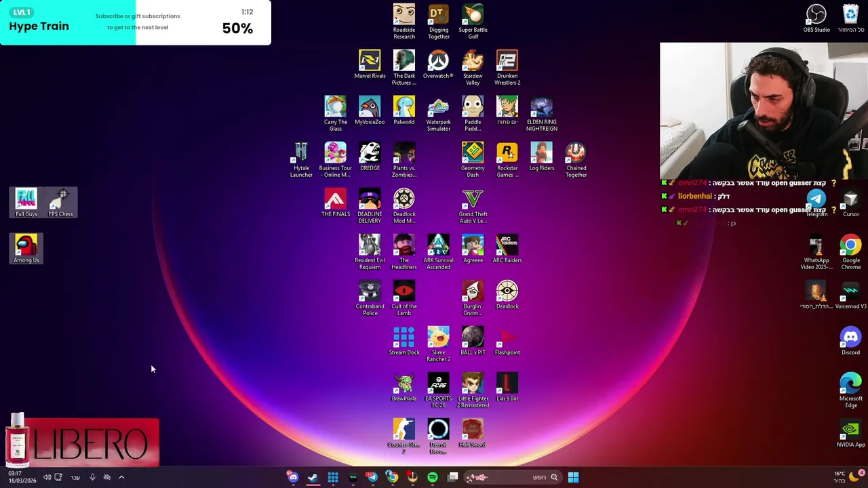Open the Roadside Research desktop shortcut
This screenshot has height=488, width=868.
click(404, 22)
